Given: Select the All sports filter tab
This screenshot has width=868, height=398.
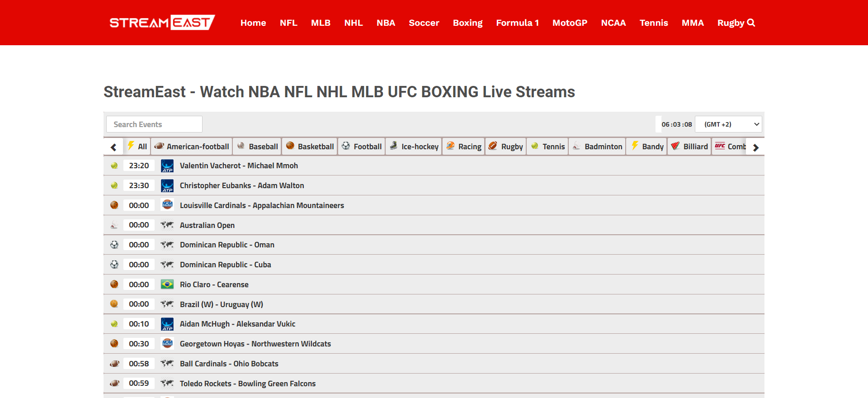Looking at the screenshot, I should point(137,147).
